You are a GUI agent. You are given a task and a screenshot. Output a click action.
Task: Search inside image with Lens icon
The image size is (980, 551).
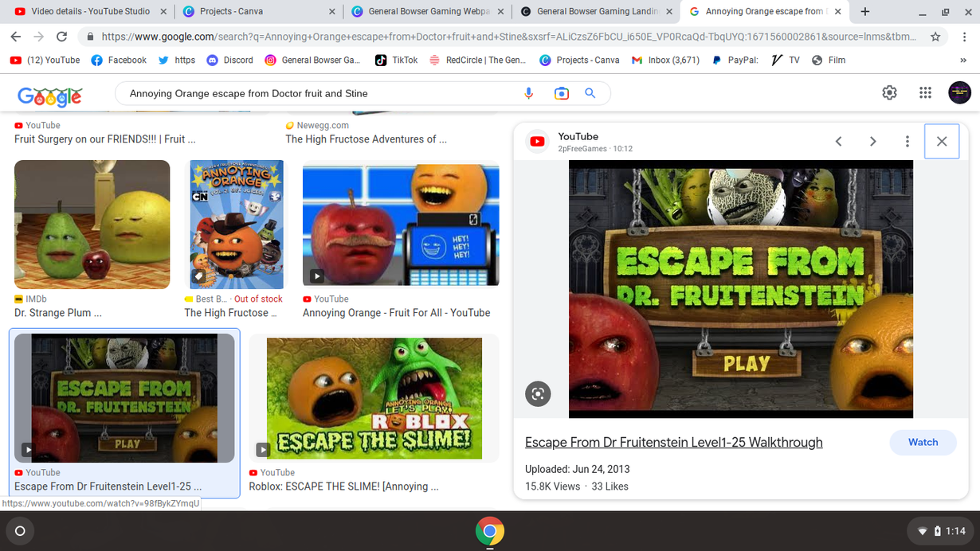[538, 393]
